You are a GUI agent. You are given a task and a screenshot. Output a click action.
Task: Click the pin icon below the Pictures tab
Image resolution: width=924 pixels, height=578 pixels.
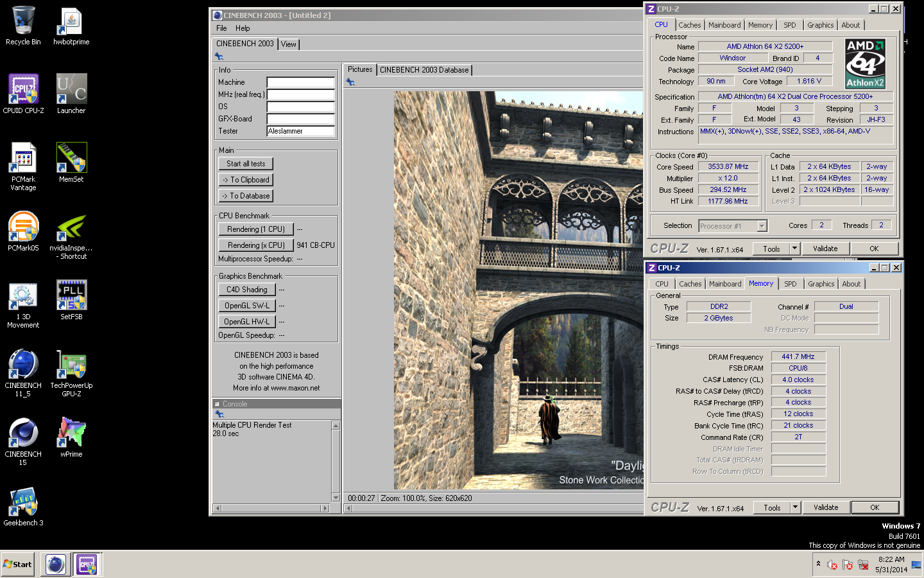(x=350, y=82)
